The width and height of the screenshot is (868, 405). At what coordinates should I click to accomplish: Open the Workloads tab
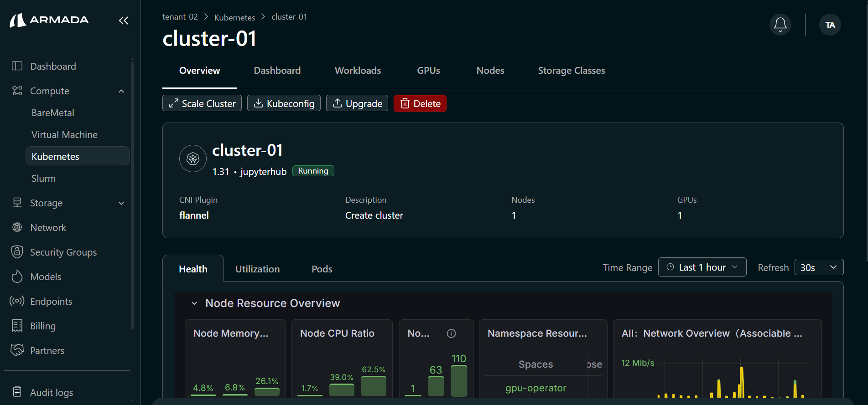click(x=358, y=71)
